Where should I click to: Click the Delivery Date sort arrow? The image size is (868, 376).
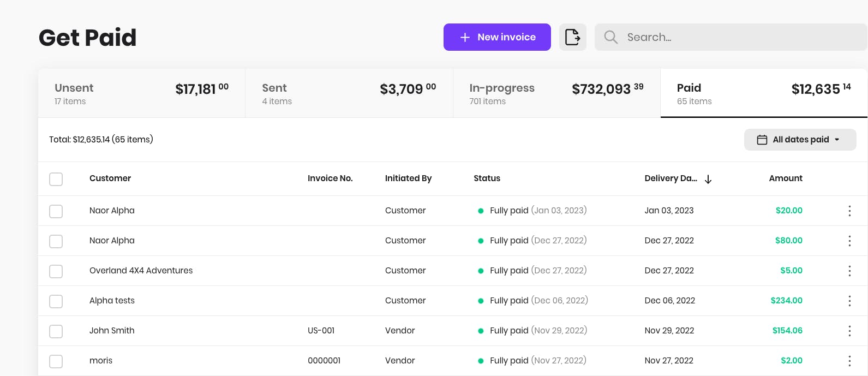[x=708, y=179]
